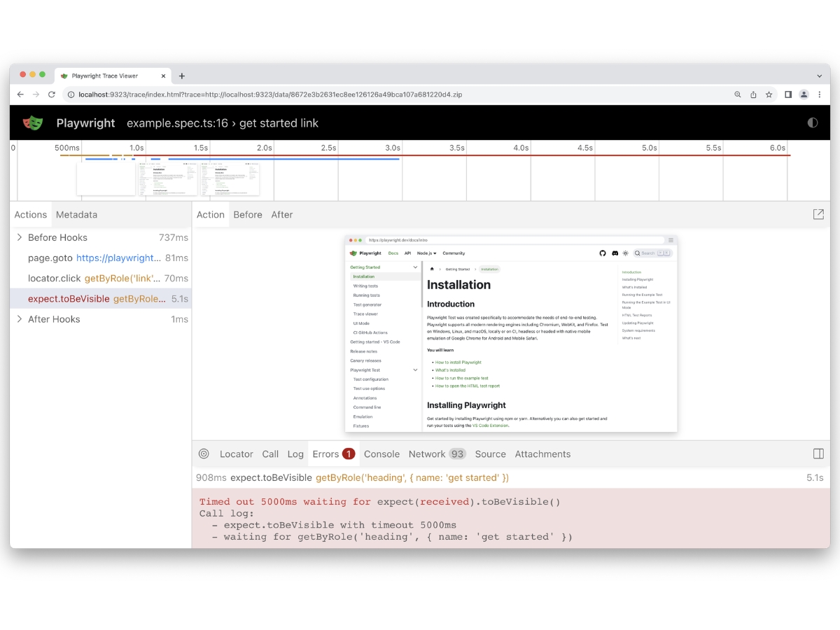Open the Log tab
Screen dimensions: 840x630
tap(295, 454)
